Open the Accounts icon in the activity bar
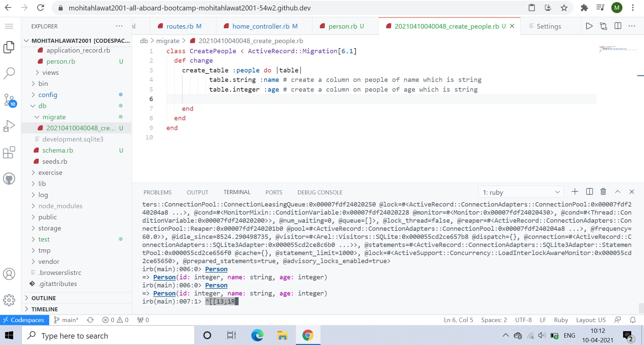Viewport: 644px width, 345px height. [9, 274]
